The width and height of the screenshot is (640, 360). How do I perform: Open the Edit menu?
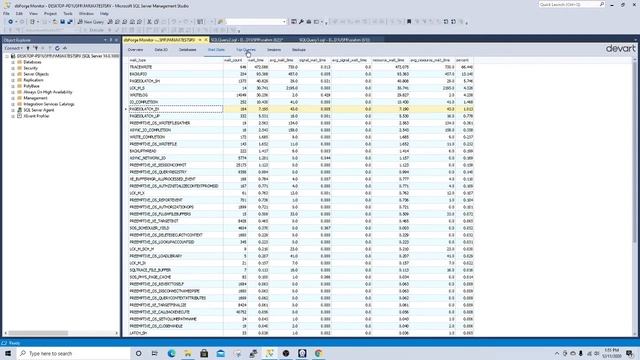(x=19, y=13)
